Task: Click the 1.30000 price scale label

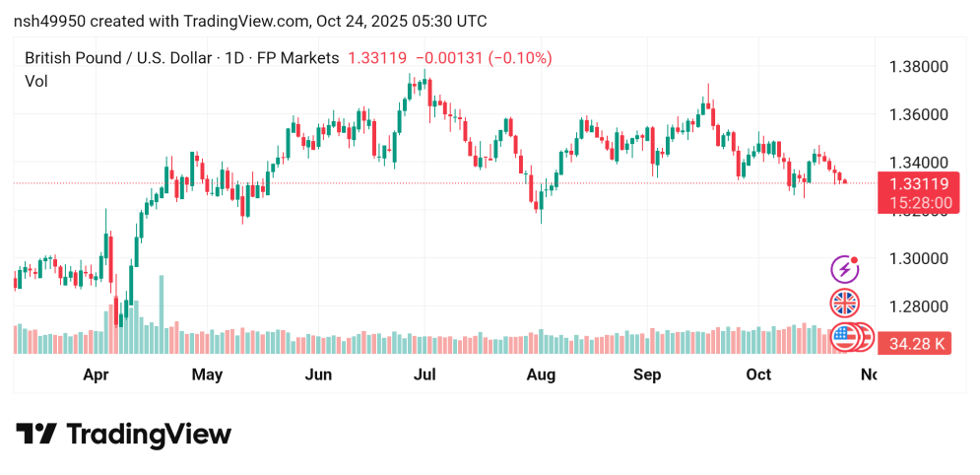Action: [918, 258]
